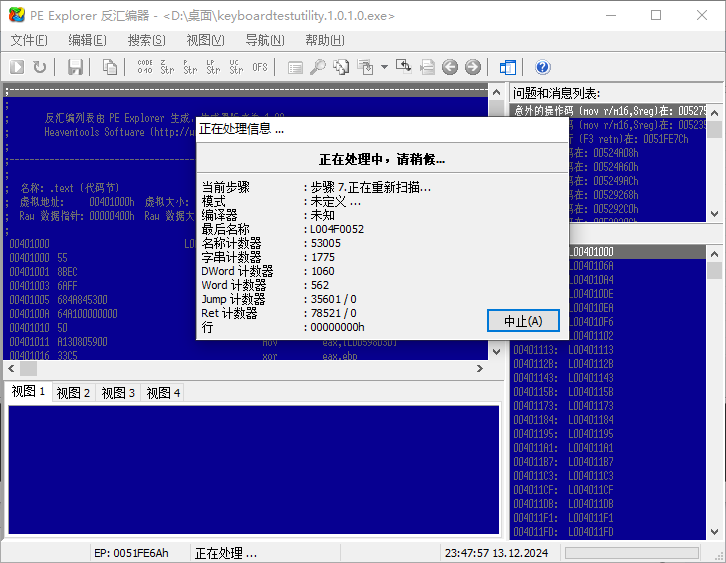Click the blue Help question mark icon
This screenshot has height=563, width=726.
543,67
